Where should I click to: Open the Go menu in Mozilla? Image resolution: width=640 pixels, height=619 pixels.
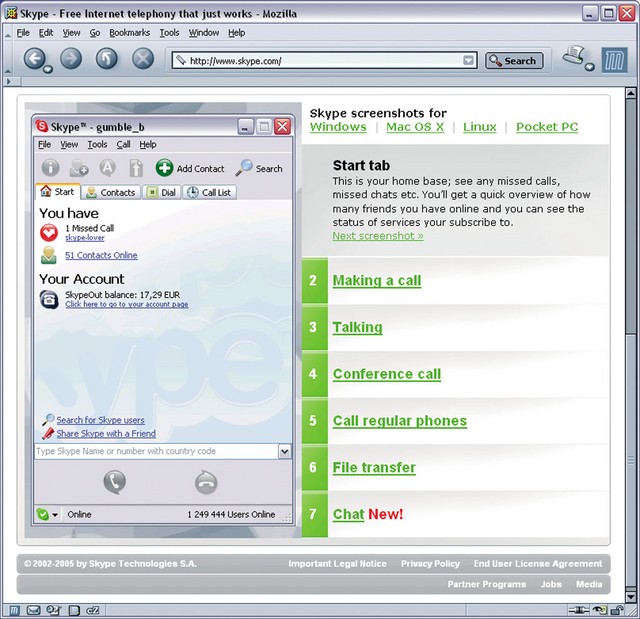pyautogui.click(x=95, y=33)
